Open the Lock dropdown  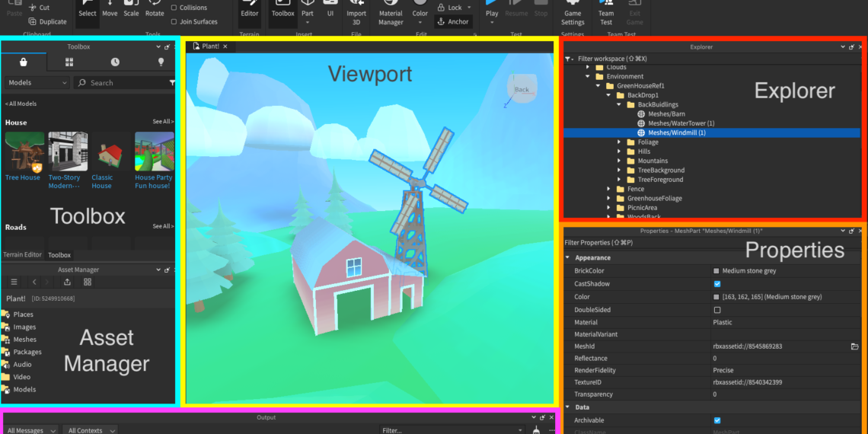coord(469,8)
